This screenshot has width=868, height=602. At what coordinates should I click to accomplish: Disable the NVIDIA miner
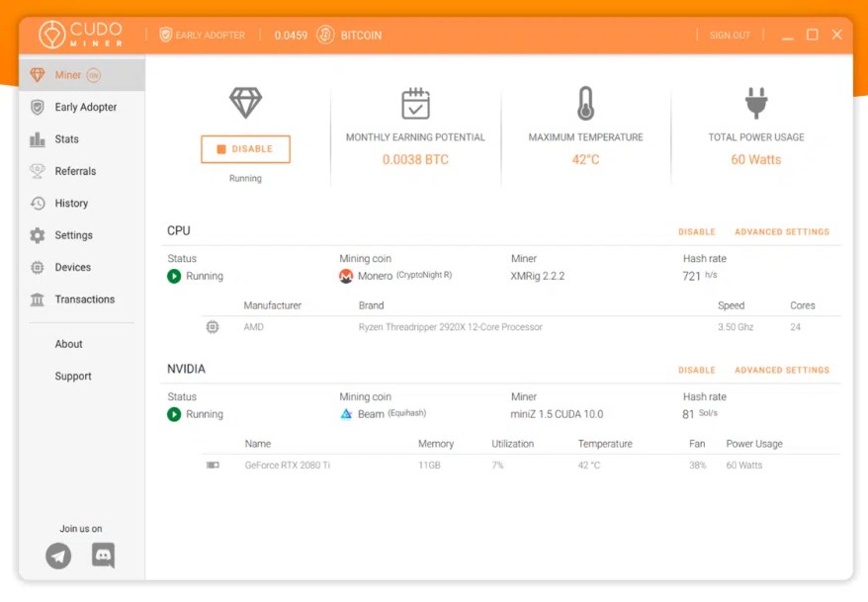tap(696, 370)
